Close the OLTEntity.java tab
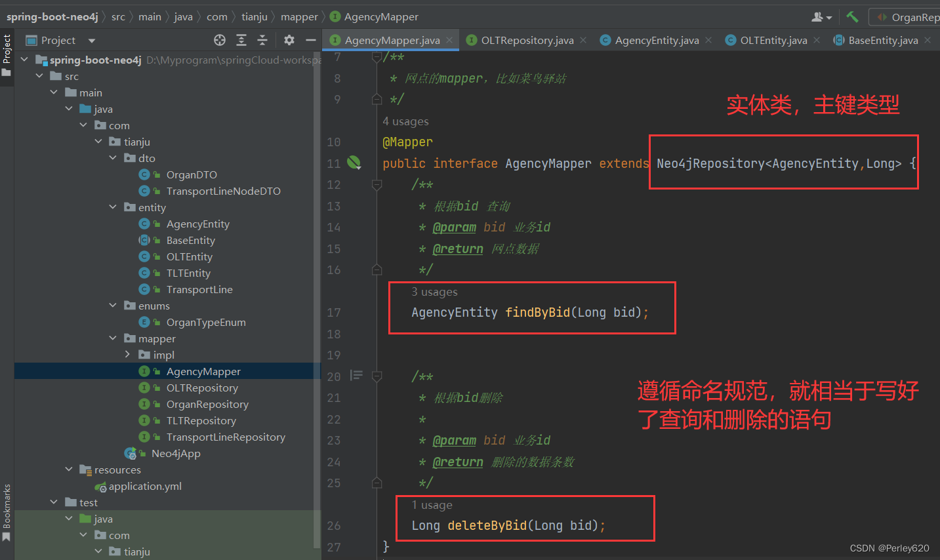Image resolution: width=940 pixels, height=560 pixels. 817,40
